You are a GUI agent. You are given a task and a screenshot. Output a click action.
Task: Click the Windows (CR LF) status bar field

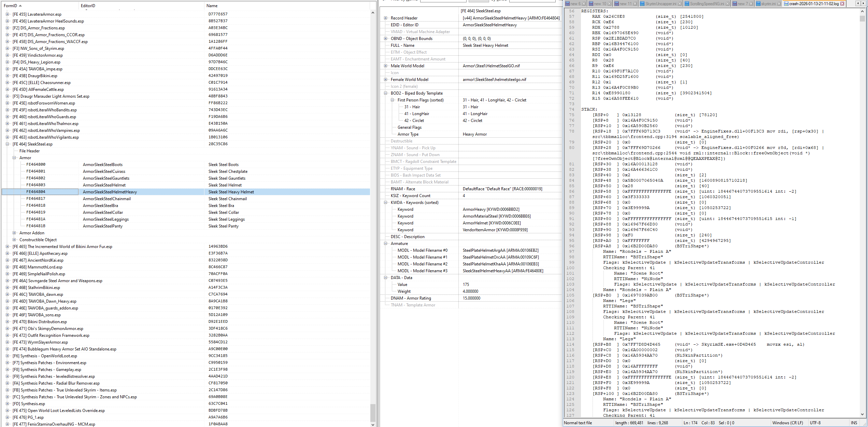(x=787, y=423)
